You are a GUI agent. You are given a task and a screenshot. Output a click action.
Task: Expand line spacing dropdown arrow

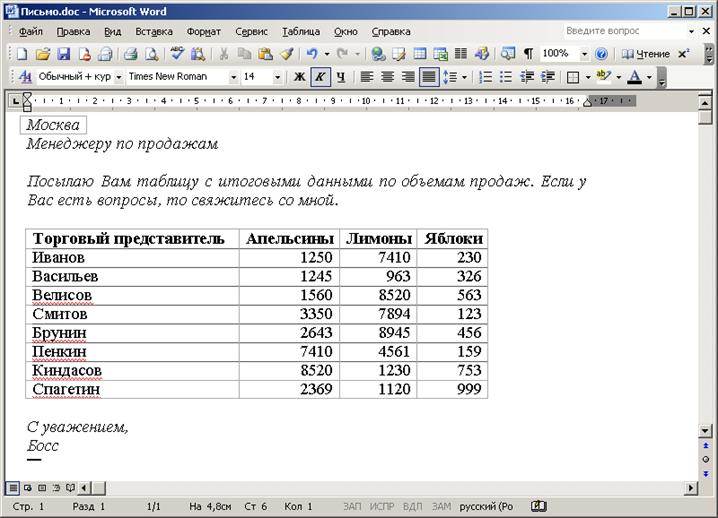coord(464,77)
